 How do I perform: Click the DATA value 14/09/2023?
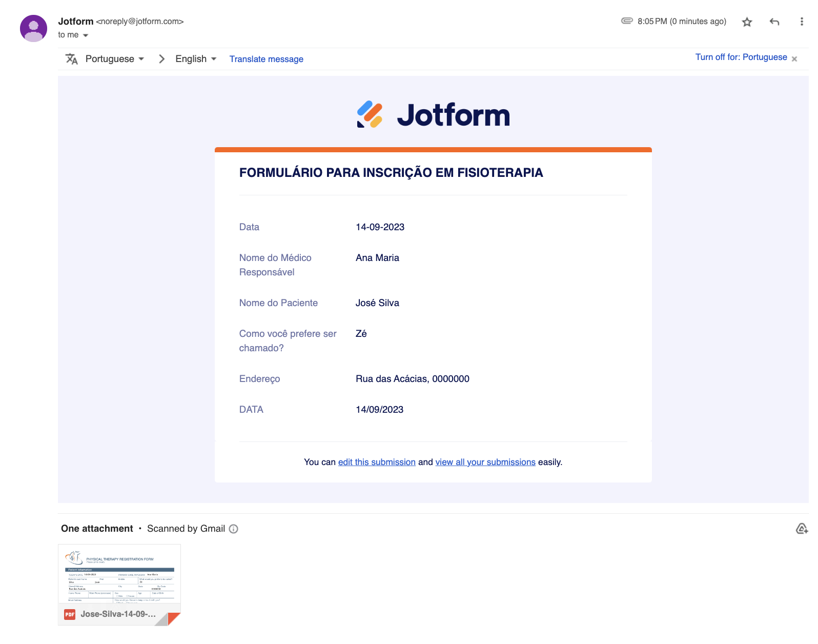(x=380, y=410)
